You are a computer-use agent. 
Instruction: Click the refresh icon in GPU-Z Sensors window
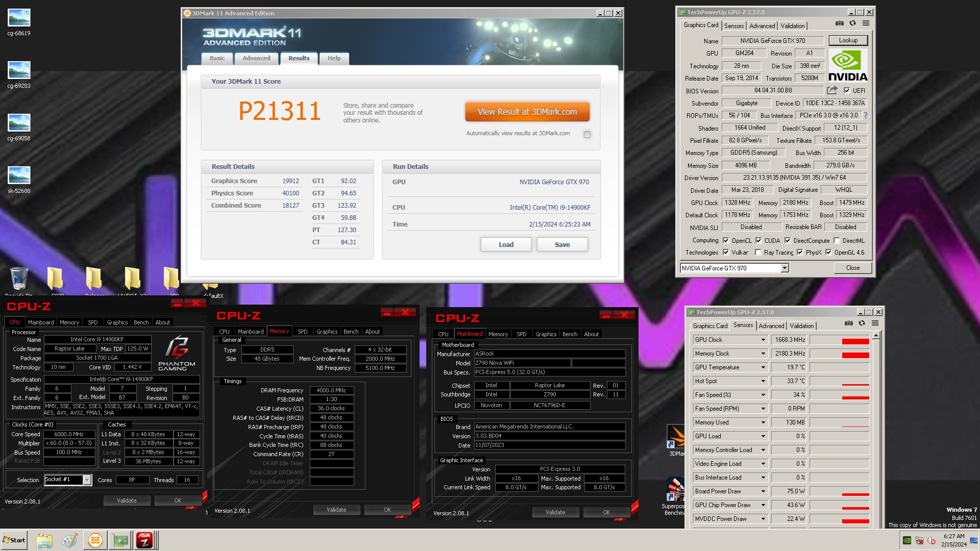[862, 323]
